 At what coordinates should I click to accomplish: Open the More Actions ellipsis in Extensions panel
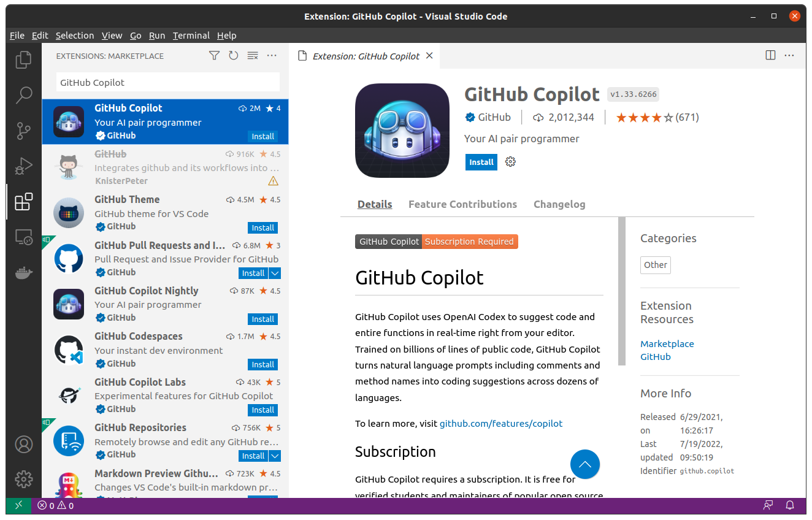pyautogui.click(x=272, y=55)
